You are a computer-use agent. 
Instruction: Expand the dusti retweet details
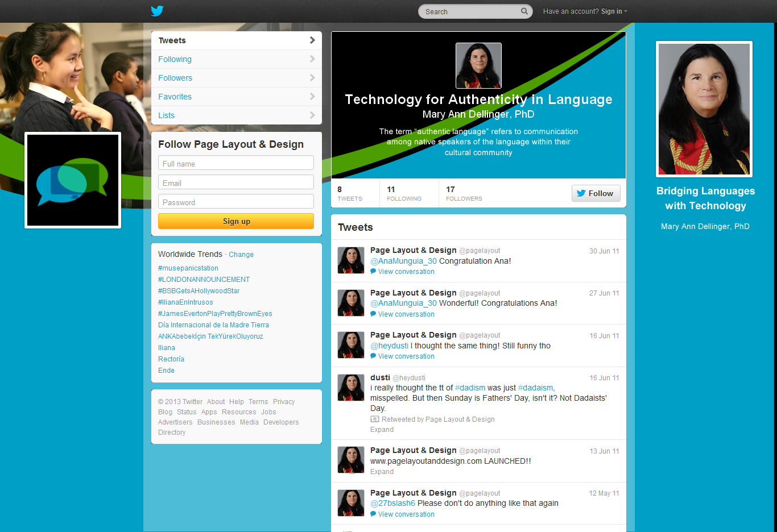pos(382,430)
